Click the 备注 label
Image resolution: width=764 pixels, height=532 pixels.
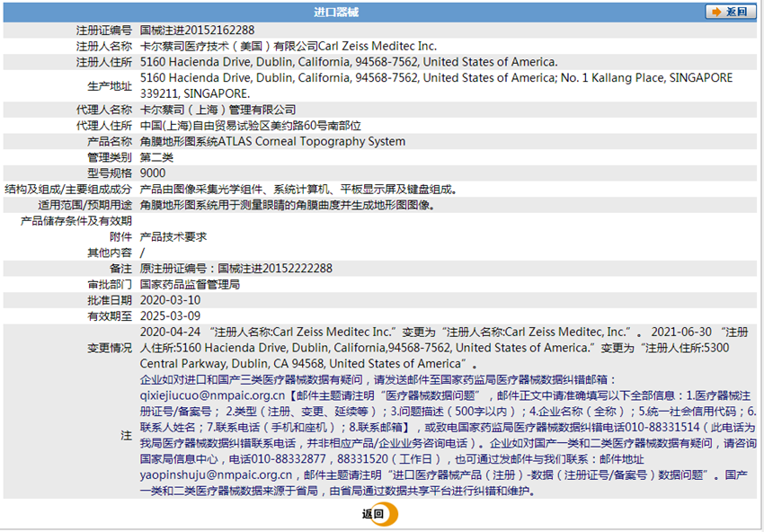pyautogui.click(x=120, y=269)
